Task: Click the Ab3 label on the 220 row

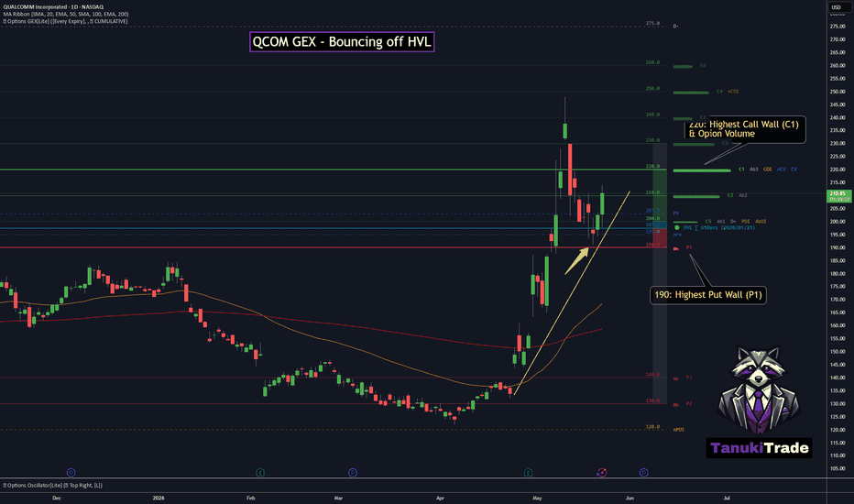Action: point(754,170)
